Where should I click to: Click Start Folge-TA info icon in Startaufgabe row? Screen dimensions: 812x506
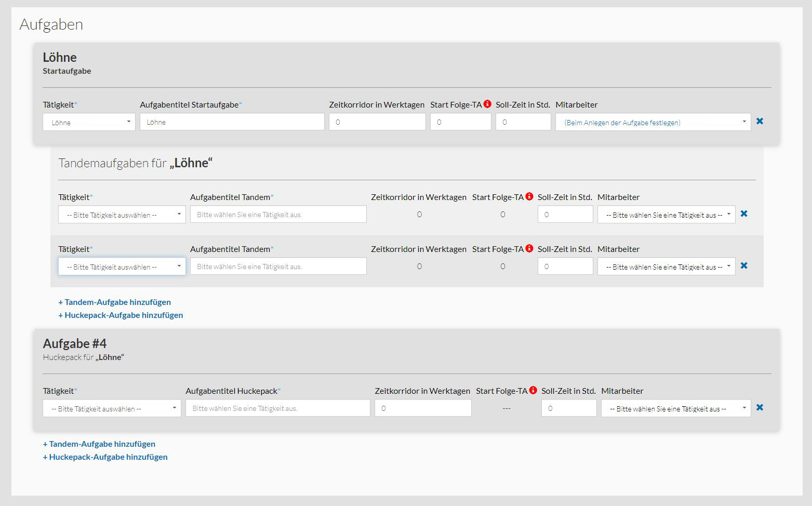coord(487,104)
